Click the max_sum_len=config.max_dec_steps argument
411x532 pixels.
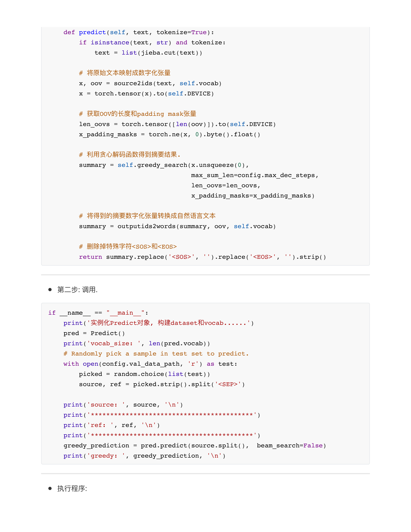click(254, 175)
